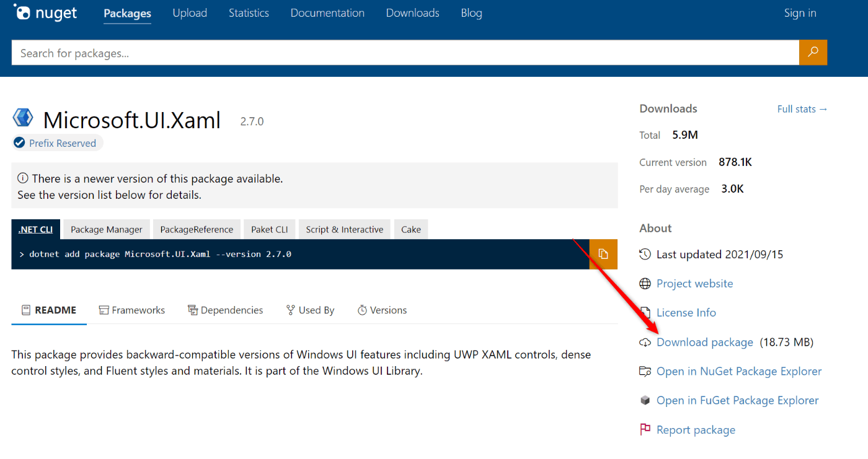Click the Project website globe icon

coord(645,284)
